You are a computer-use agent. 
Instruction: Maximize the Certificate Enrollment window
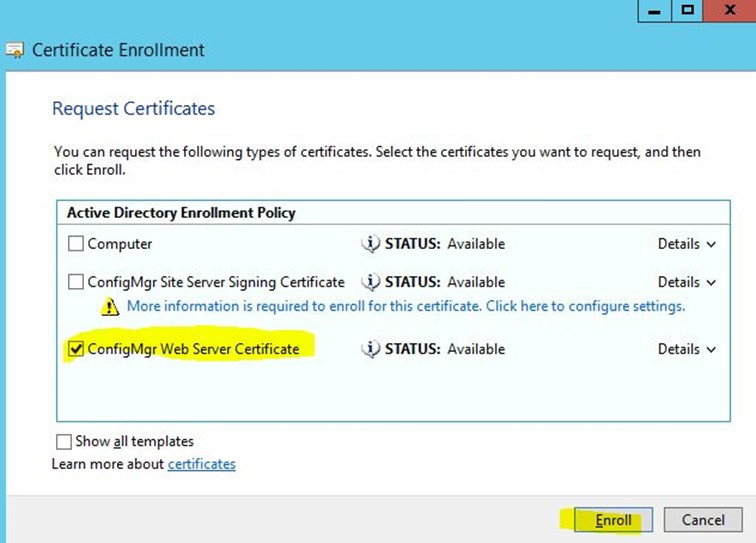pyautogui.click(x=687, y=11)
